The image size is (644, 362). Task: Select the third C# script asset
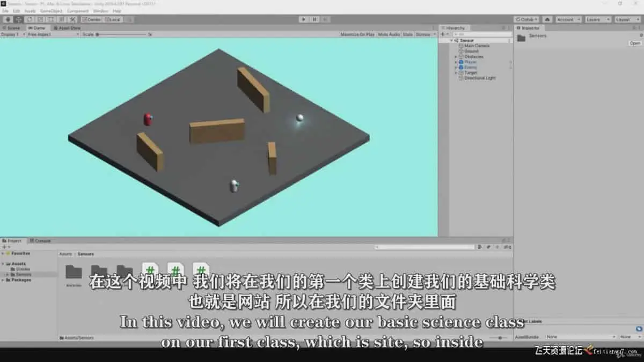[x=201, y=271]
